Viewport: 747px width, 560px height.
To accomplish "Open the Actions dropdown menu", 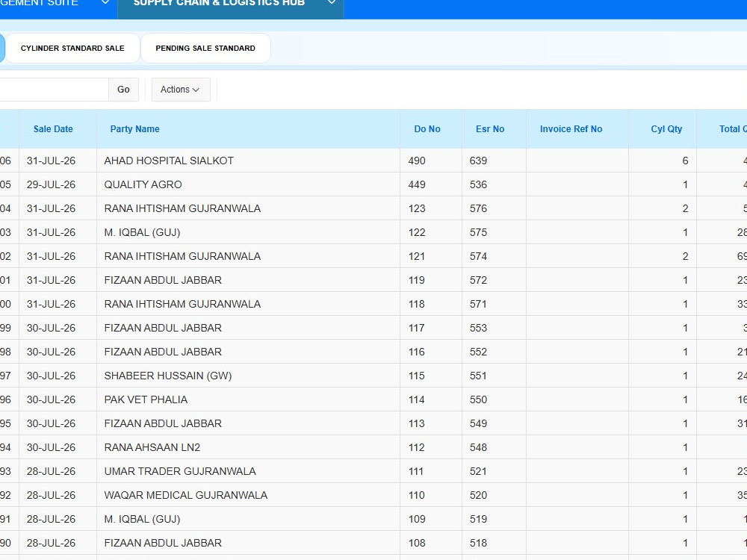I will [x=181, y=90].
